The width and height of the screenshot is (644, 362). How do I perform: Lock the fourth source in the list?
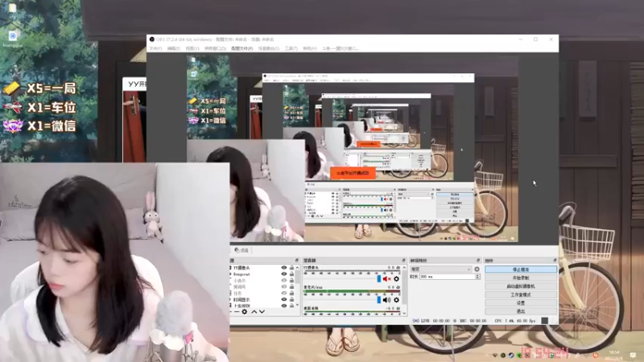(291, 286)
